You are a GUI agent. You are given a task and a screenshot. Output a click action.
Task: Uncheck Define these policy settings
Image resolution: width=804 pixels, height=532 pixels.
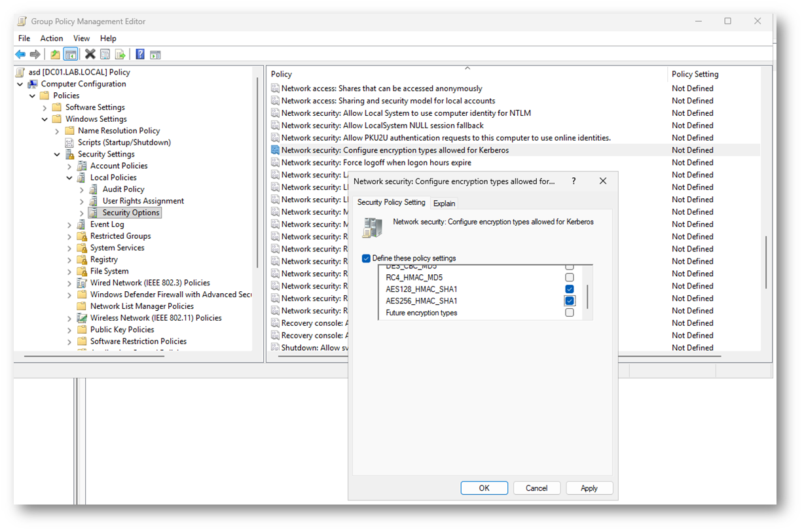click(x=366, y=258)
